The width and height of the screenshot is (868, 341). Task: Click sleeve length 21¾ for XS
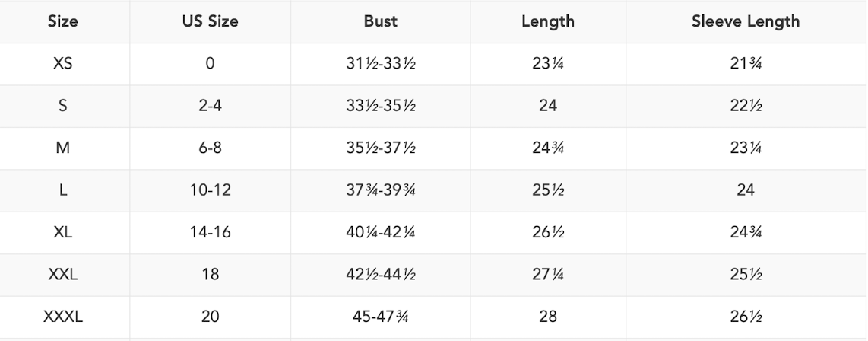click(745, 64)
